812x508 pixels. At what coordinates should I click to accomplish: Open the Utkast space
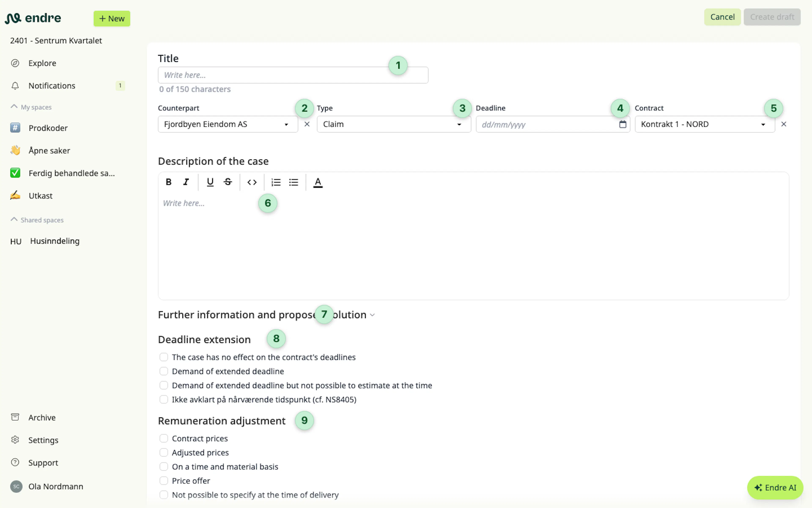pos(41,196)
